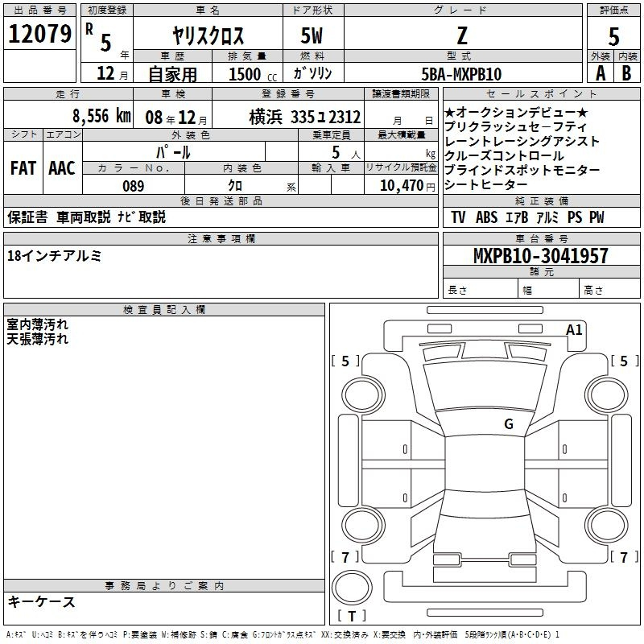Click the 18インチアルミ note text
The height and width of the screenshot is (644, 644).
tap(54, 256)
